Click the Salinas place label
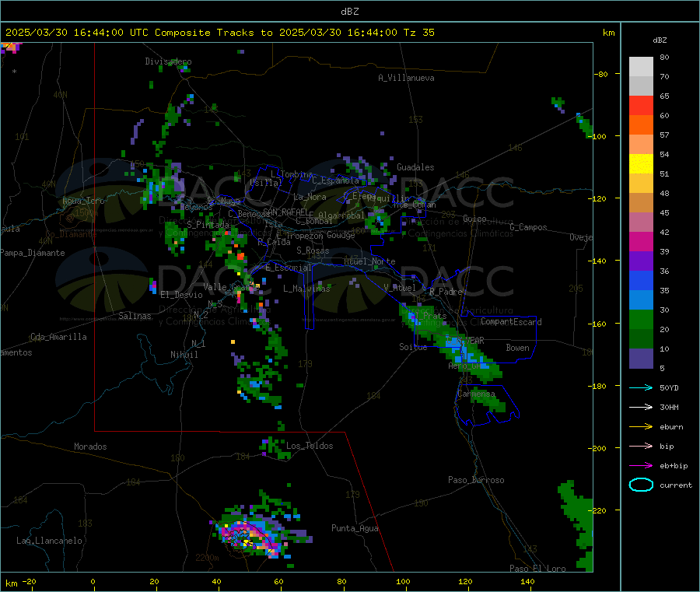Screen dimensions: 700x592 pyautogui.click(x=135, y=316)
